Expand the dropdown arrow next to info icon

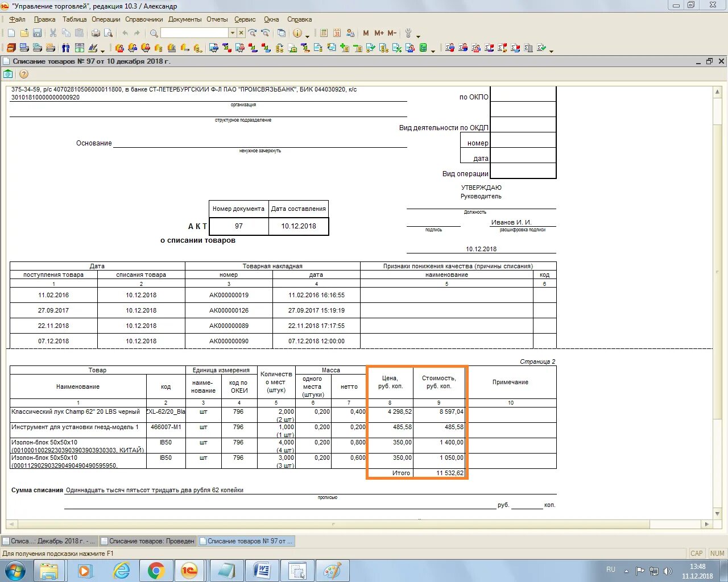[x=307, y=36]
